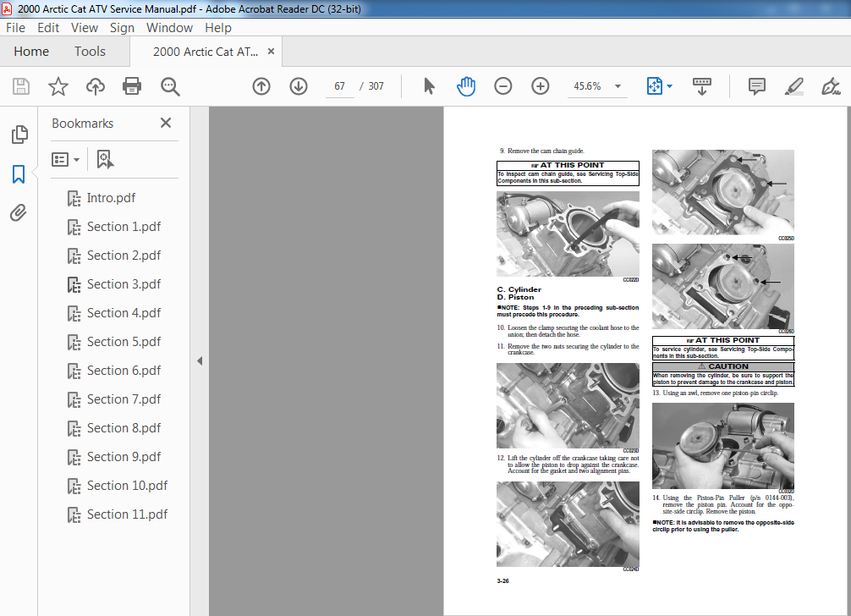
Task: Click page label 3-26 at bottom
Action: coord(502,580)
